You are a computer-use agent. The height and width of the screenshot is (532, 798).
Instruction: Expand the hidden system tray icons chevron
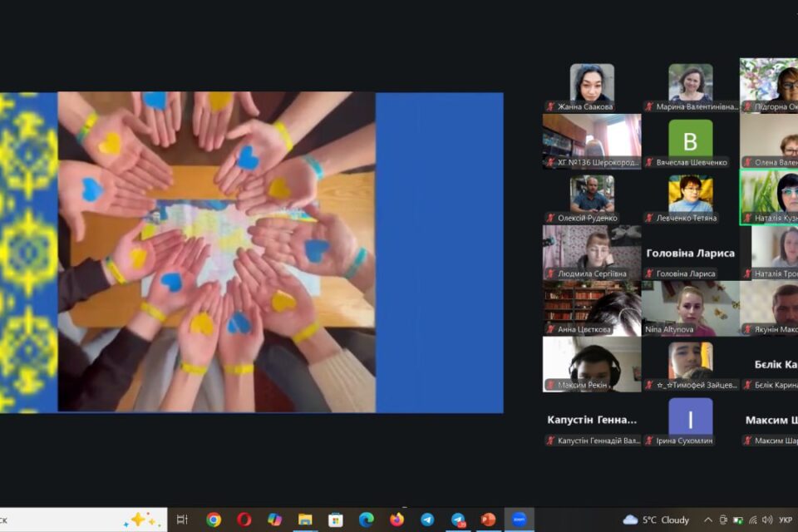[x=708, y=520]
